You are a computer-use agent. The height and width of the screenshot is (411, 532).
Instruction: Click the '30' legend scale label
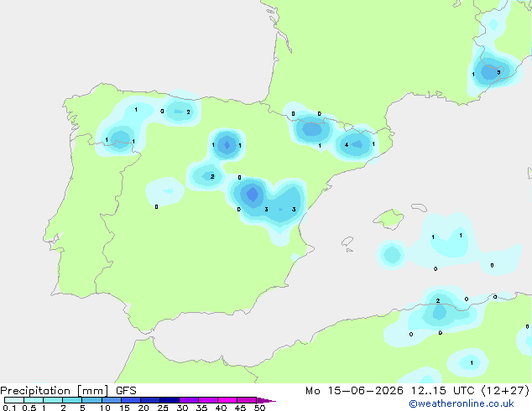pyautogui.click(x=182, y=408)
